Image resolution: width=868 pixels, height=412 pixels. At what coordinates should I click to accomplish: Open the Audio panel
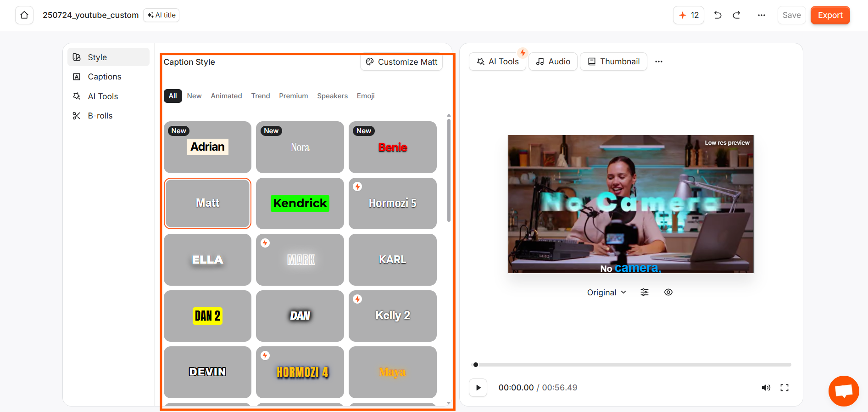[x=553, y=62]
